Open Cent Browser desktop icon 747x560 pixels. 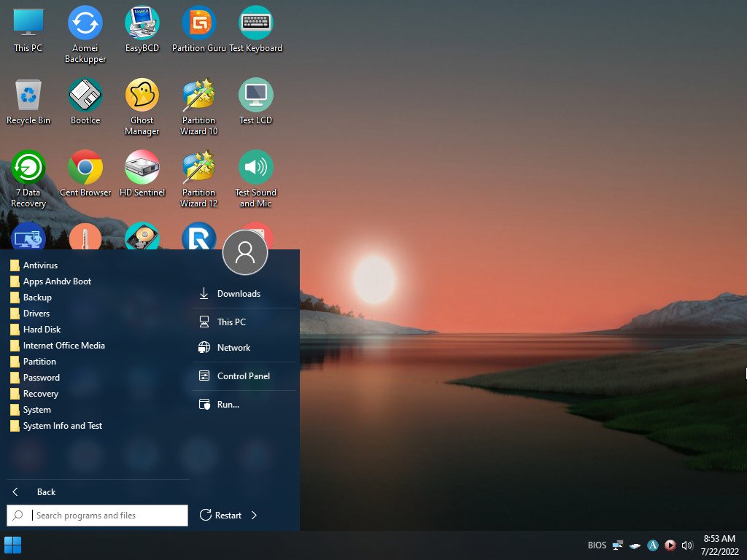click(x=85, y=168)
